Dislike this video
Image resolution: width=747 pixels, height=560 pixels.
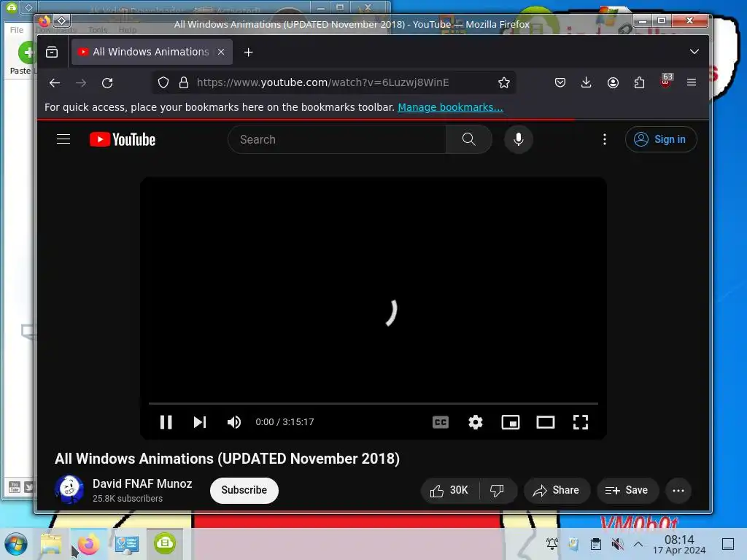[x=498, y=491]
